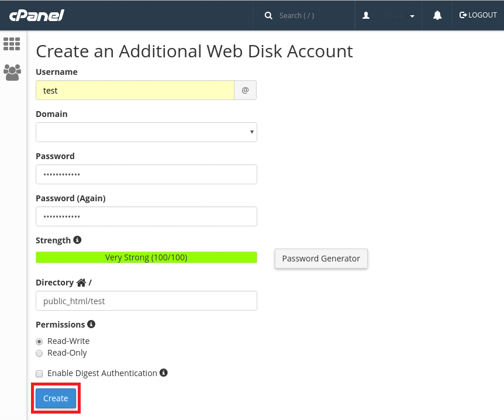Enable Digest Authentication checkbox
The width and height of the screenshot is (504, 420).
coord(39,373)
